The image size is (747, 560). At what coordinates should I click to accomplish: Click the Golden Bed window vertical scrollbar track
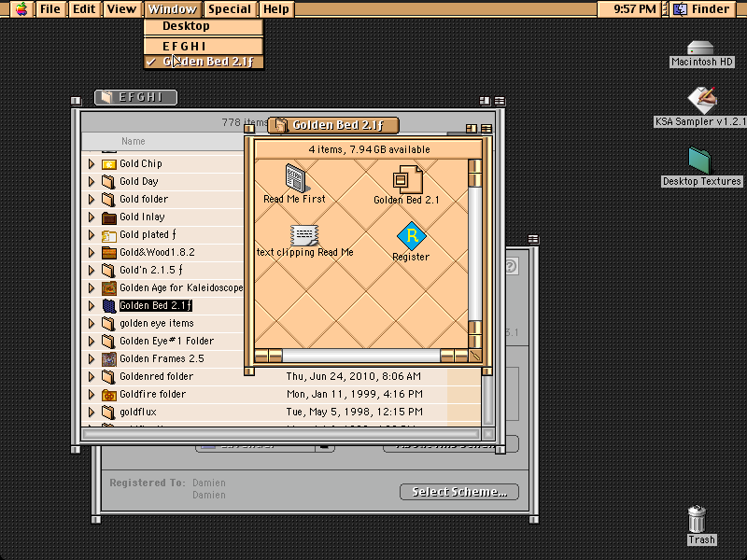[475, 253]
